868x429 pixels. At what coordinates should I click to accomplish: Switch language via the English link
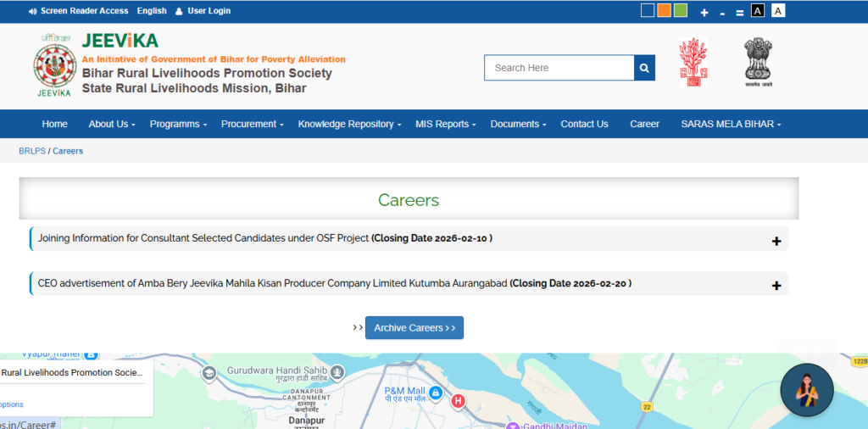point(152,11)
